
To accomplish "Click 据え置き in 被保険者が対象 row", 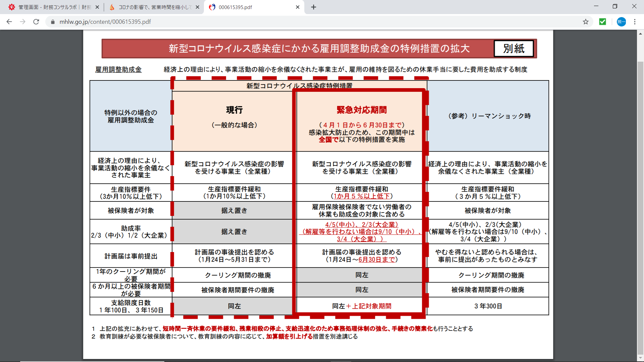I will [234, 210].
